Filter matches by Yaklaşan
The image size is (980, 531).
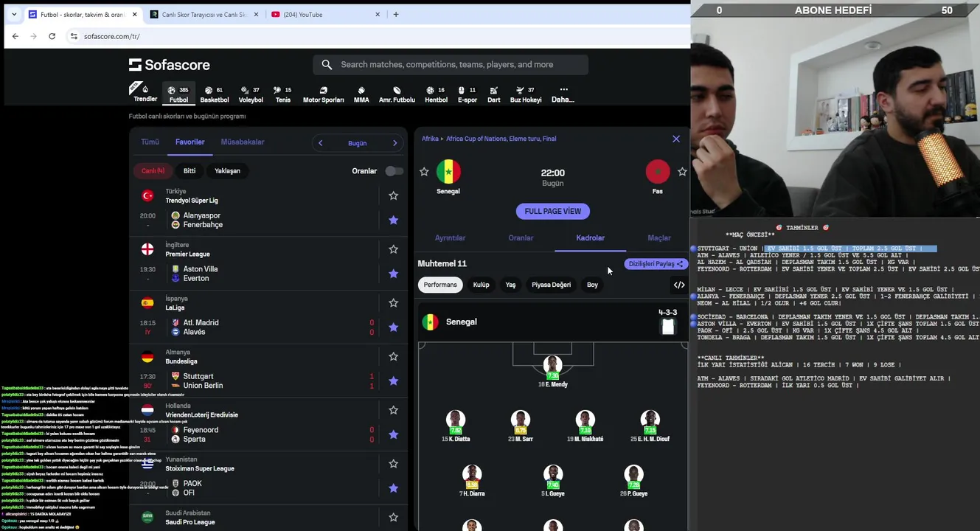[227, 170]
